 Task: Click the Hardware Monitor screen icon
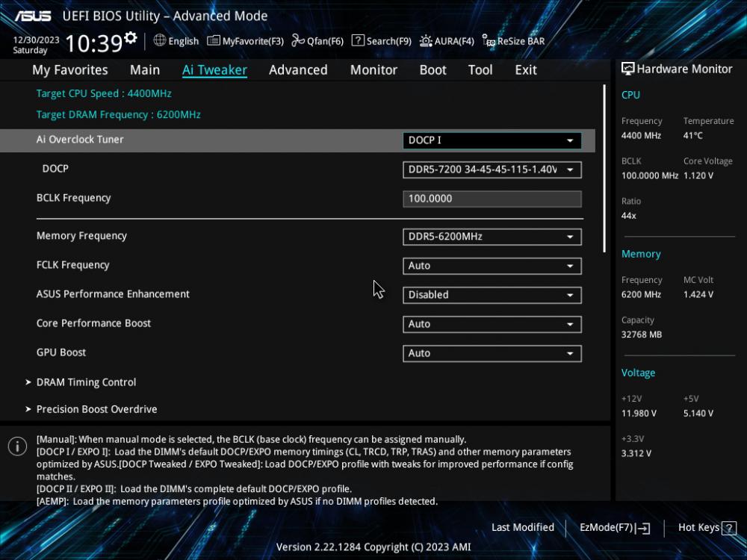(x=628, y=69)
